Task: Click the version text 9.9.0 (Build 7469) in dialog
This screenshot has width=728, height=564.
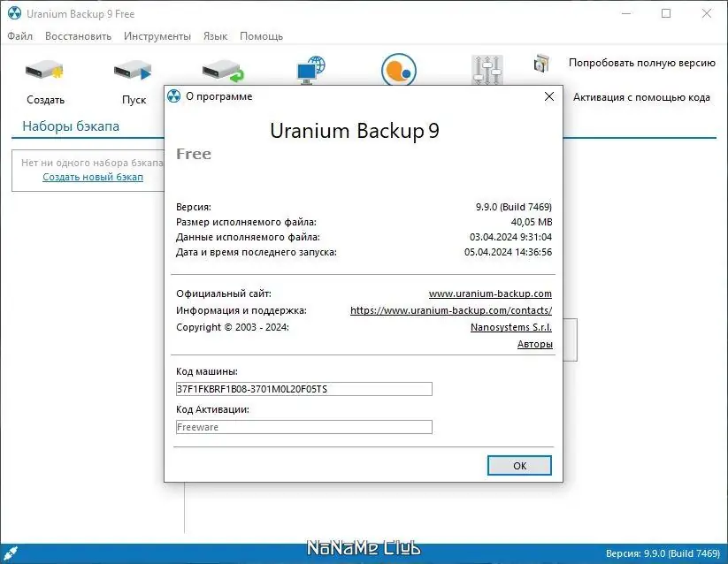Action: [x=514, y=207]
